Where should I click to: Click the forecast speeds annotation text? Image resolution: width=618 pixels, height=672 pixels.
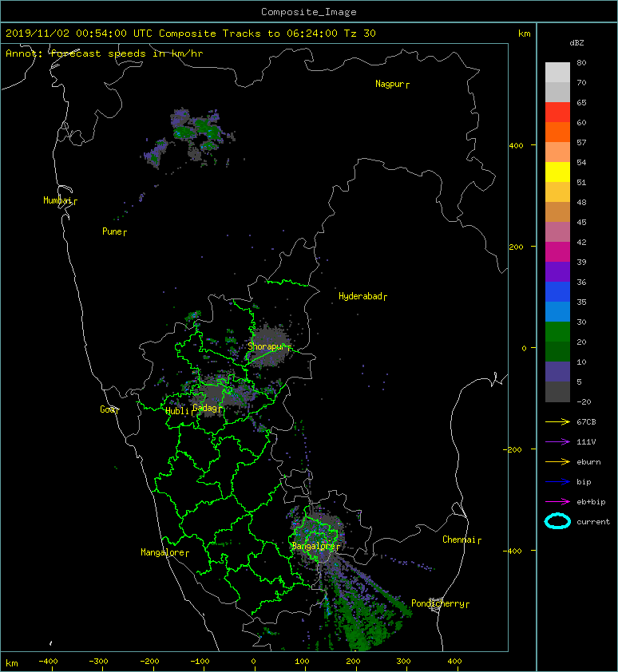tap(105, 53)
